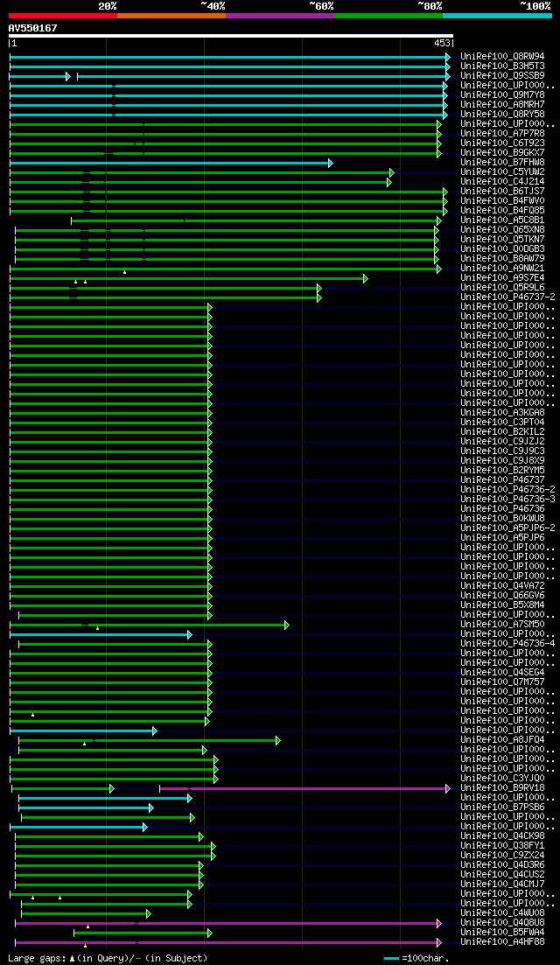Click the purple ~60% identity legend segment
The height and width of the screenshot is (965, 560).
(280, 15)
